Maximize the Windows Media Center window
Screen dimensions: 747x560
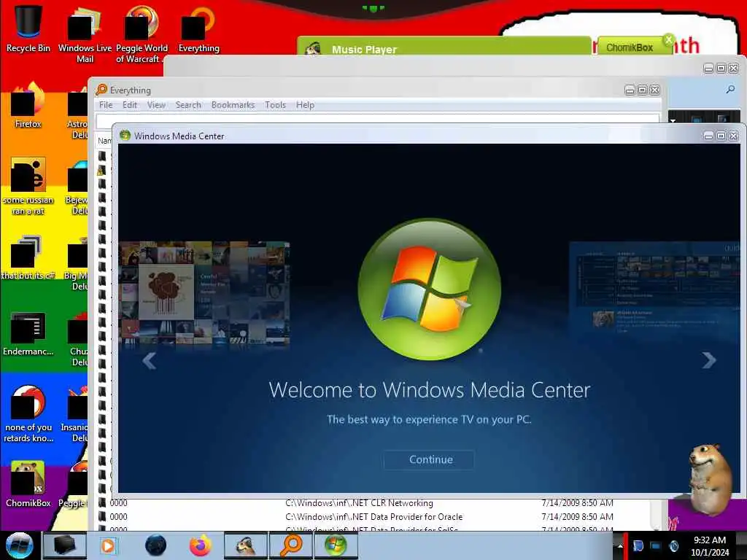coord(721,136)
